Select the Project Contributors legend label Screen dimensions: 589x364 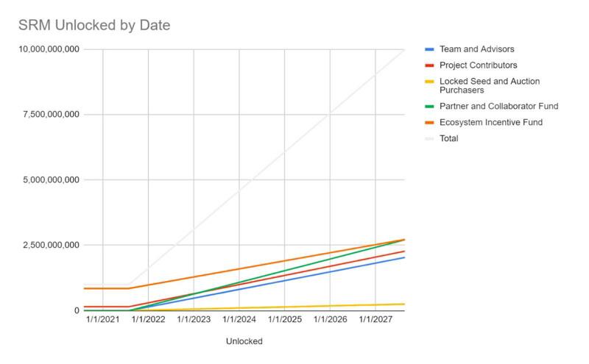pos(478,65)
